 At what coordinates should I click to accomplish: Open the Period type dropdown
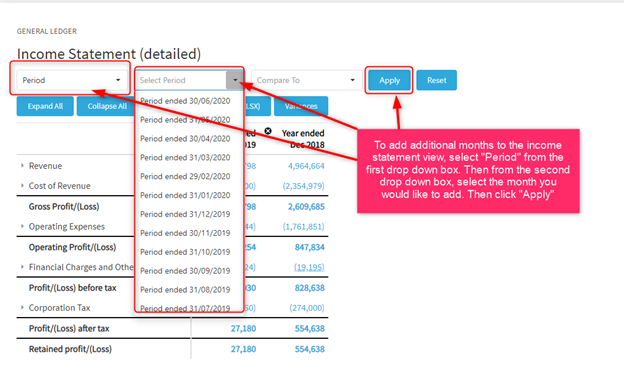72,80
